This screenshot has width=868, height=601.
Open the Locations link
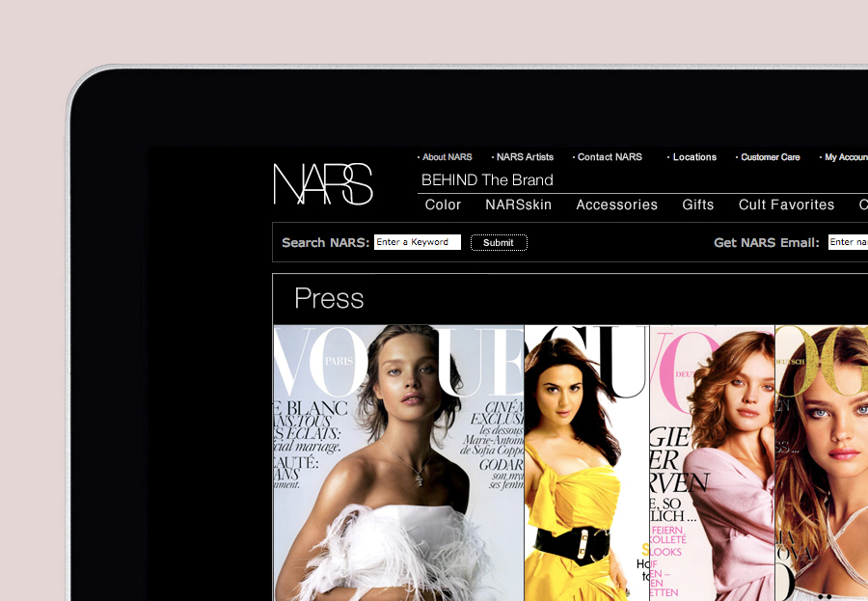pyautogui.click(x=694, y=157)
